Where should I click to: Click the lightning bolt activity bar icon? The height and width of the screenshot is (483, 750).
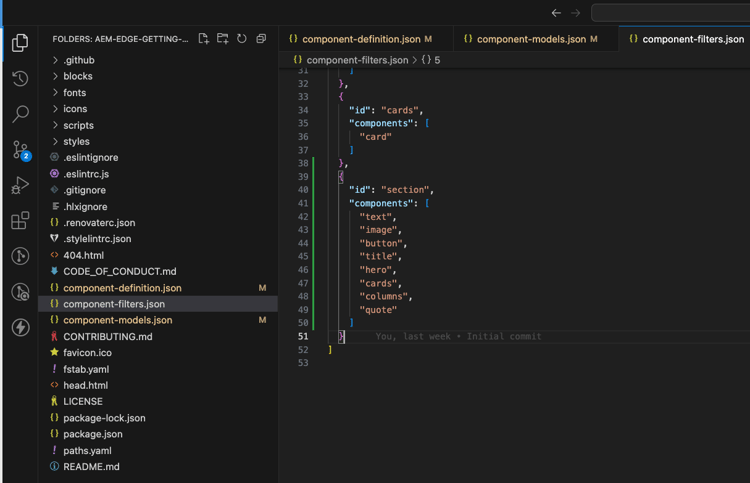tap(20, 327)
